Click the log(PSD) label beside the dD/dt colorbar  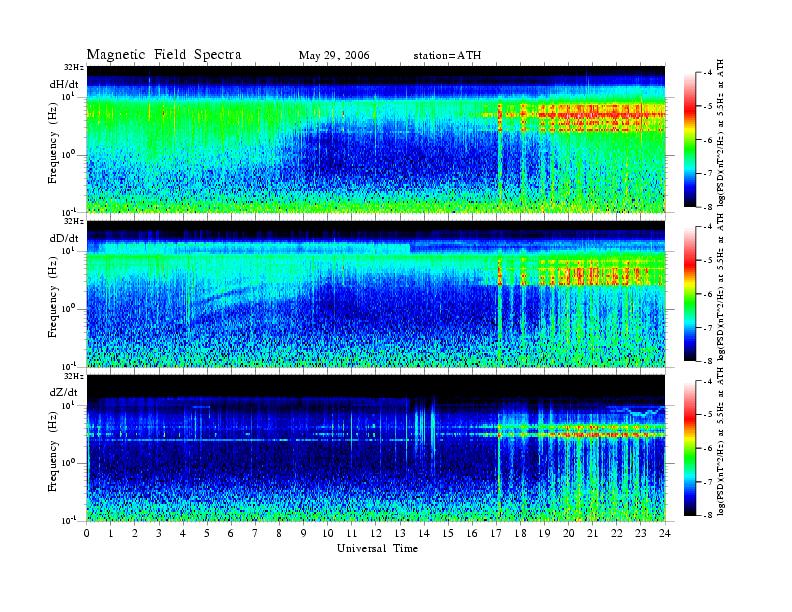pos(721,286)
